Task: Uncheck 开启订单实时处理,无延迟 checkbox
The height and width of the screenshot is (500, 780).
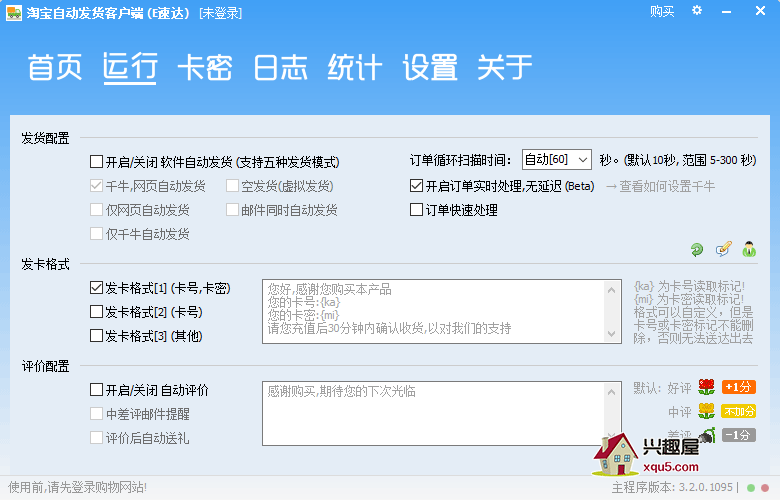Action: [416, 186]
